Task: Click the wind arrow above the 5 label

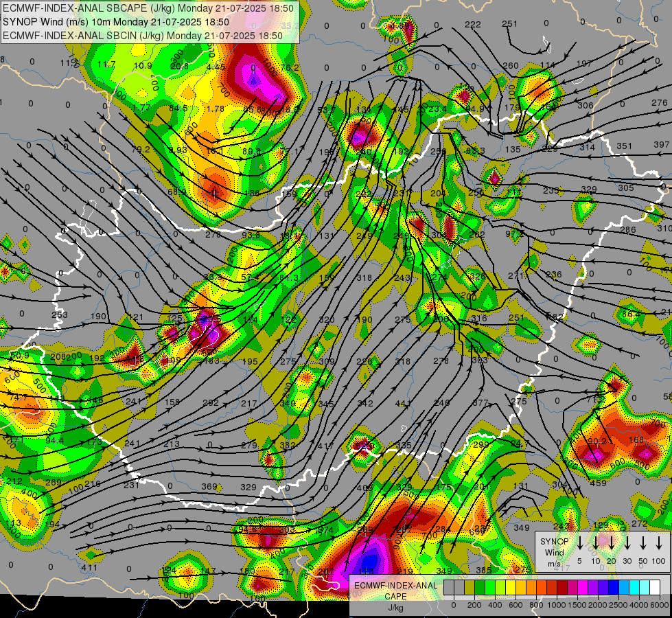Action: tap(580, 543)
